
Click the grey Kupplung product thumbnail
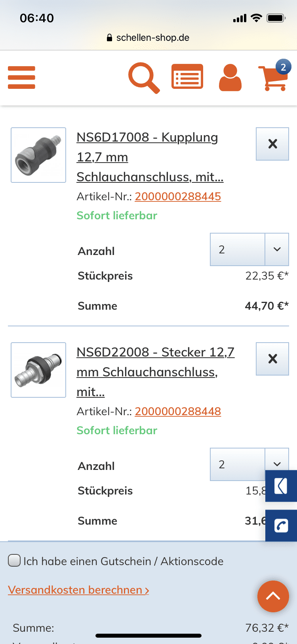click(x=38, y=155)
